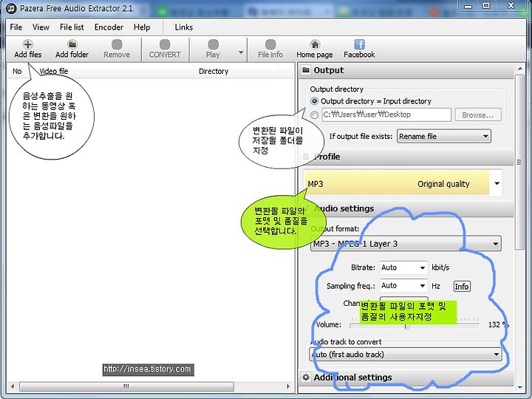
Task: Minimize the Pazera Audio Extractor window
Action: pos(468,6)
